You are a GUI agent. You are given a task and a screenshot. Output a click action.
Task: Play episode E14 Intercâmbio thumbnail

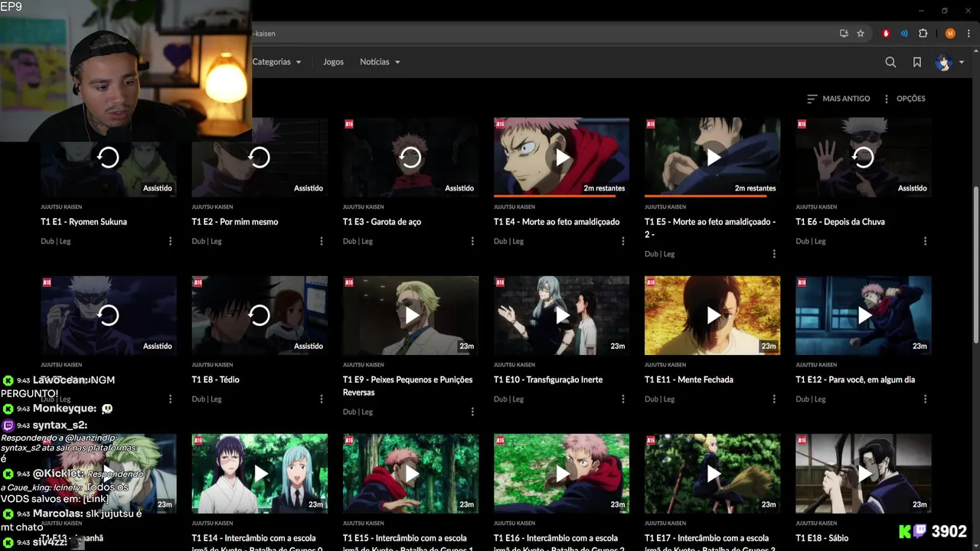tap(260, 474)
